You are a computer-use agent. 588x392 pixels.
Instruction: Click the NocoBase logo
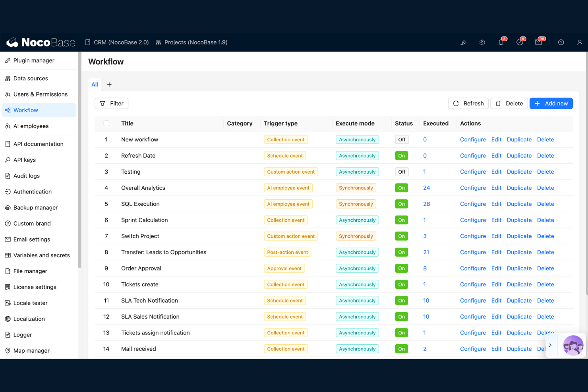click(40, 42)
